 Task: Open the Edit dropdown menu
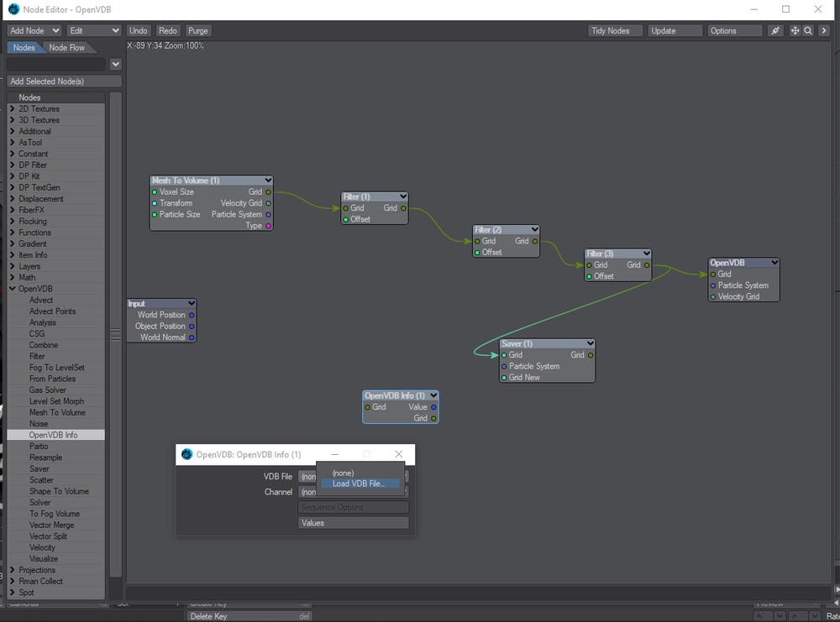coord(94,30)
